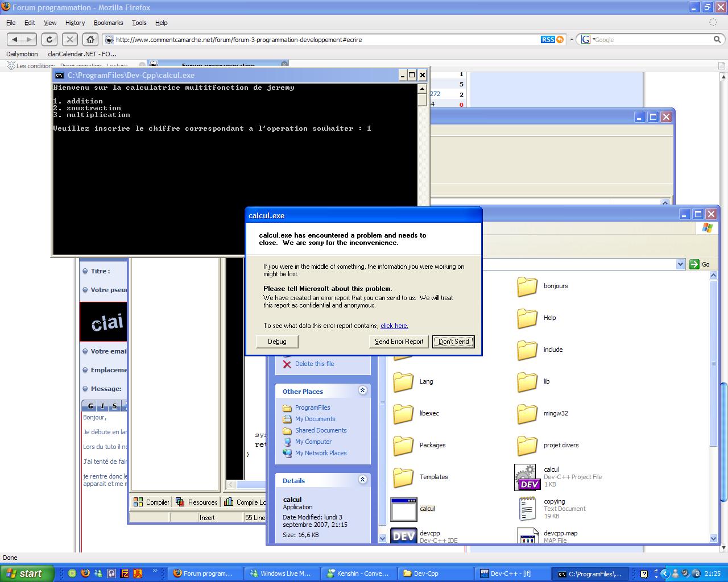Click the console window vertical scrollbar thumb
Screen dimensions: 728x582
422,99
